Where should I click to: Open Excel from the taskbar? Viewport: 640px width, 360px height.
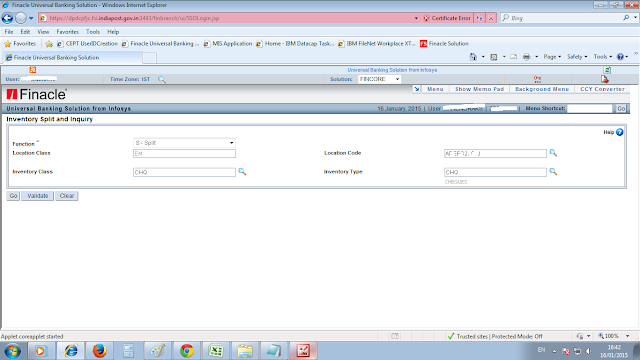tap(216, 351)
